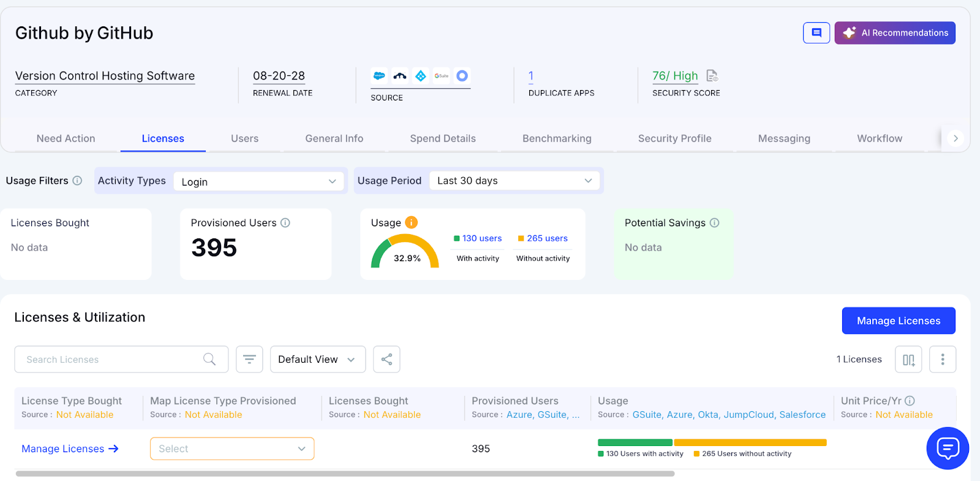Screen dimensions: 980x481
Task: Open the Usage Period Last 30 days dropdown
Action: click(x=514, y=181)
